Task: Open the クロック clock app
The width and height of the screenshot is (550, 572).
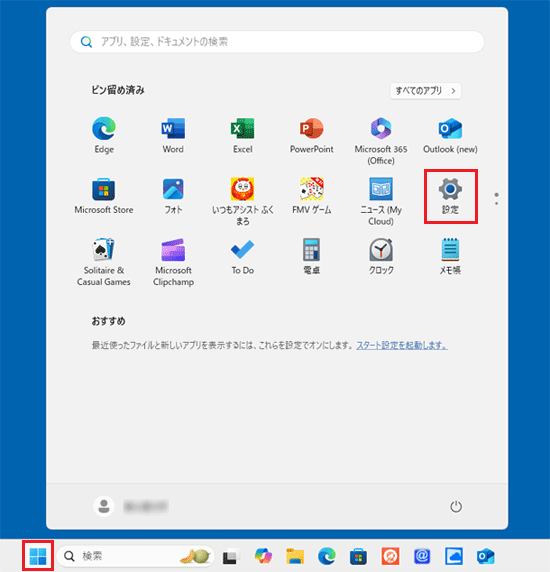Action: click(x=381, y=257)
